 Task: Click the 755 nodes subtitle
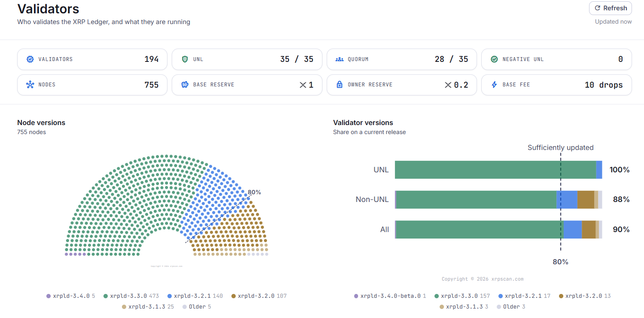click(32, 132)
